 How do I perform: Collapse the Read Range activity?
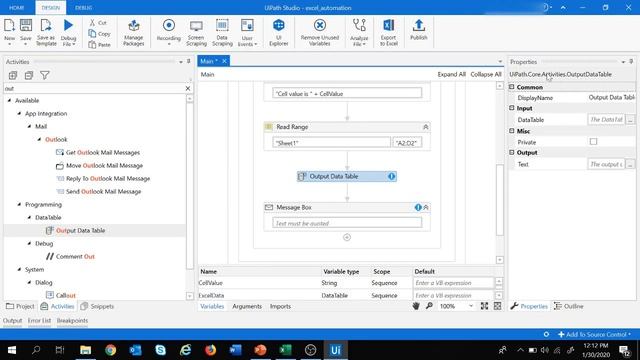click(426, 127)
